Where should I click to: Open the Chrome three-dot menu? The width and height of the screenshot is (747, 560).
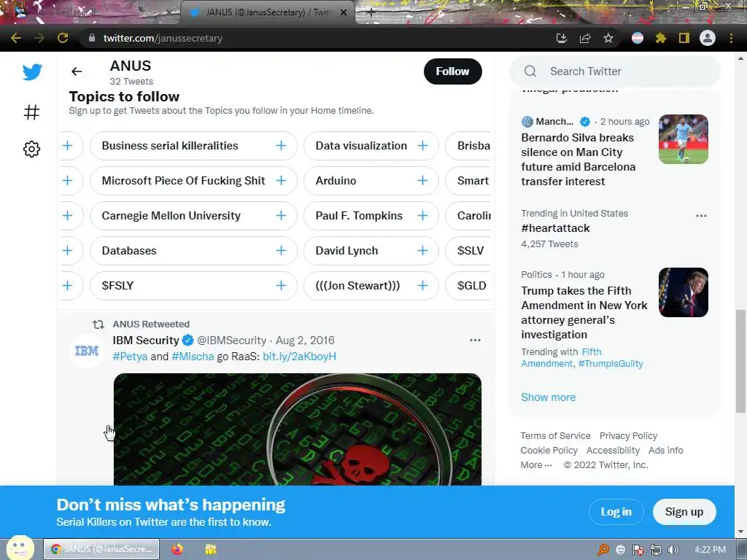pyautogui.click(x=731, y=38)
